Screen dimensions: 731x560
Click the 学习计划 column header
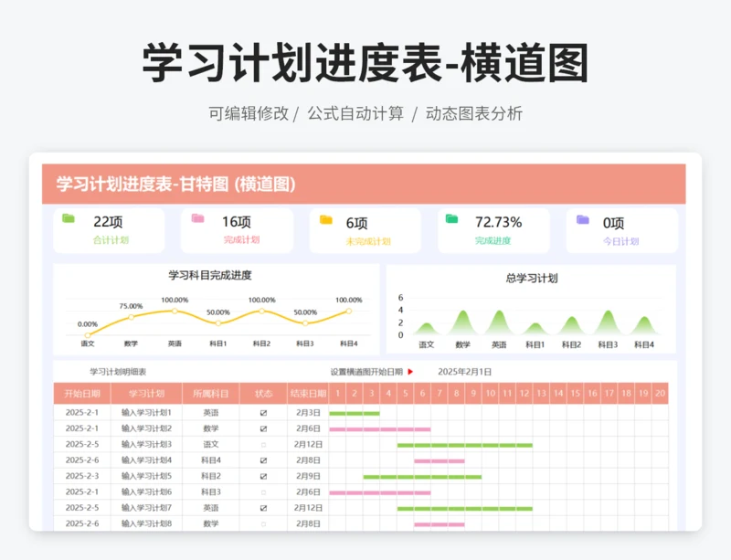pos(146,394)
